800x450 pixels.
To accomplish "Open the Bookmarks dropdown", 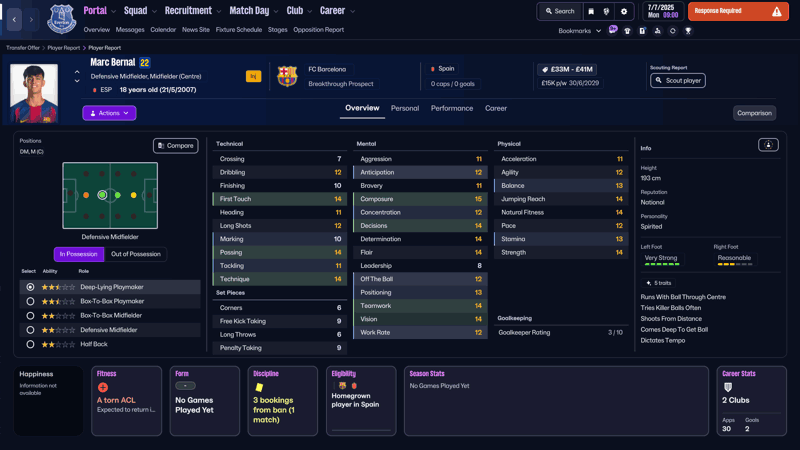I will point(580,31).
